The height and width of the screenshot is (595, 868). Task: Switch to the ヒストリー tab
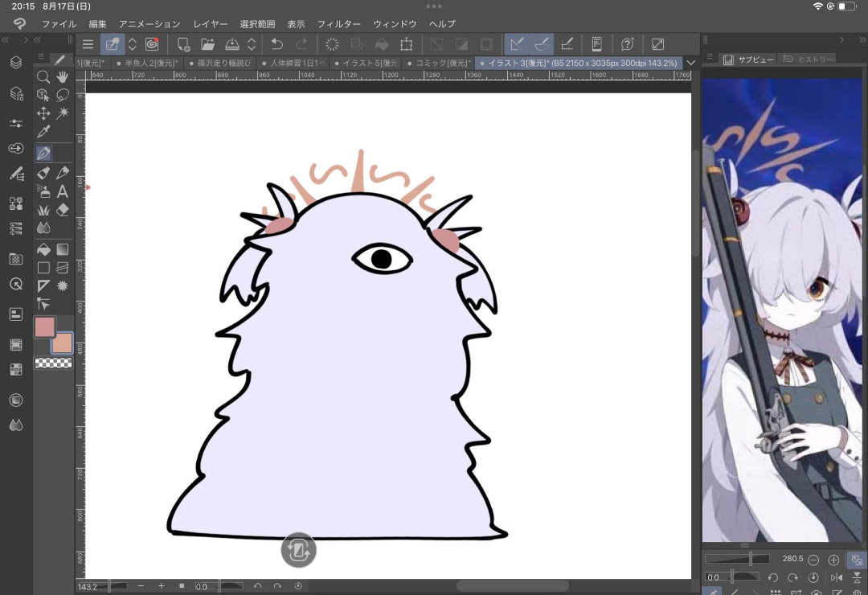(807, 59)
